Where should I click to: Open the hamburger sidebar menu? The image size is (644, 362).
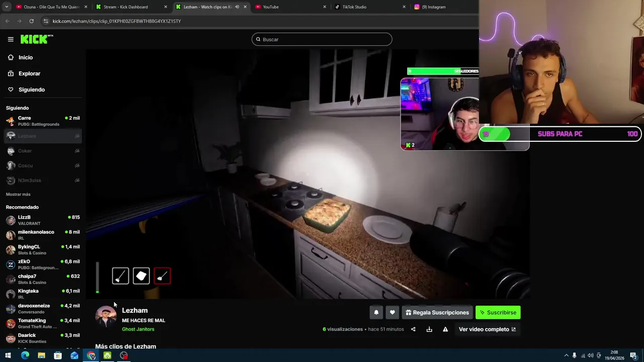tap(11, 39)
